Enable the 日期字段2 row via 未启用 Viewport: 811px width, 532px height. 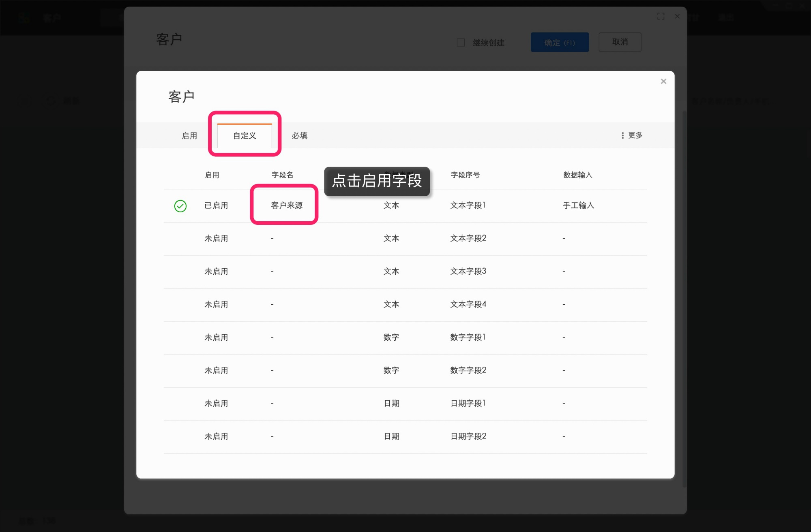point(216,436)
